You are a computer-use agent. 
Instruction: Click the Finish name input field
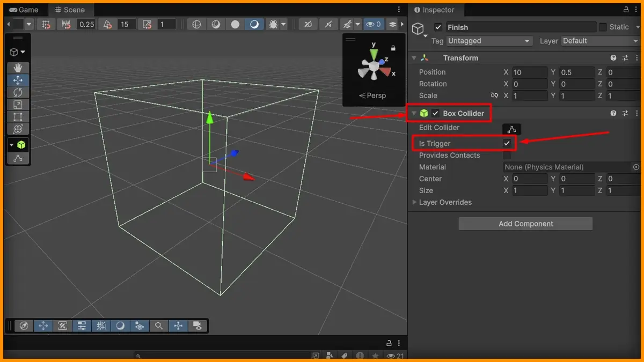point(521,27)
